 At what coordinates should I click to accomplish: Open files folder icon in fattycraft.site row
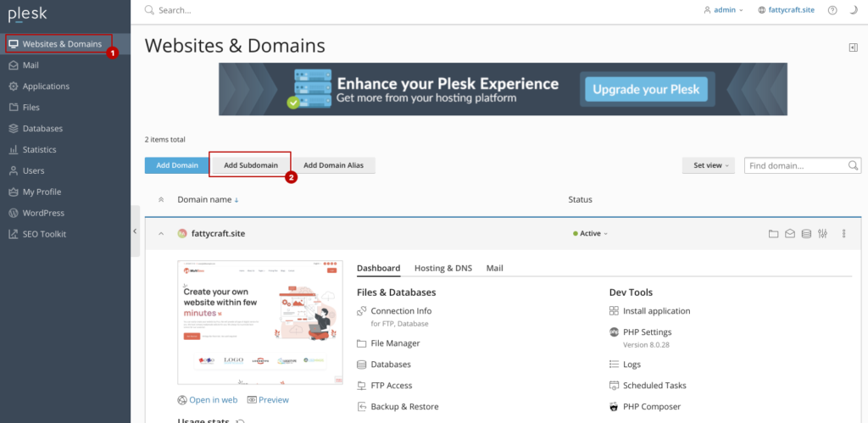pyautogui.click(x=773, y=234)
